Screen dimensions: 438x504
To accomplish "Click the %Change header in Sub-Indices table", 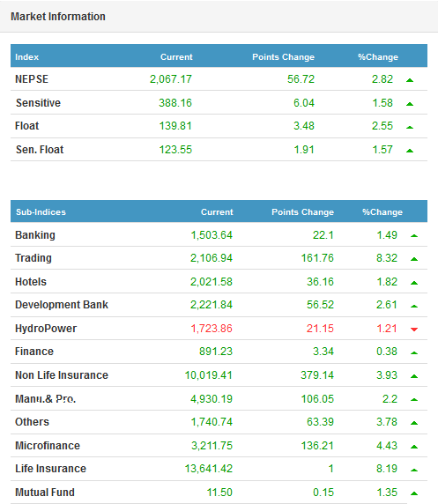I will pos(382,212).
